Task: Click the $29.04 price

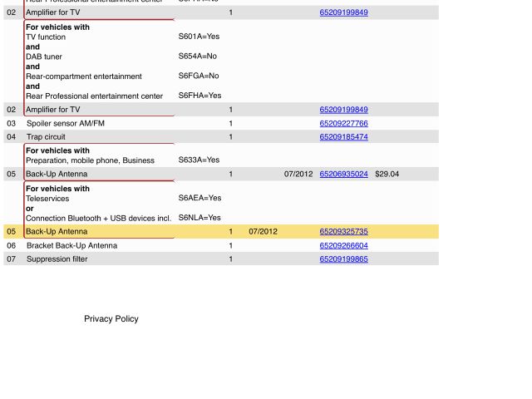Action: pyautogui.click(x=387, y=175)
